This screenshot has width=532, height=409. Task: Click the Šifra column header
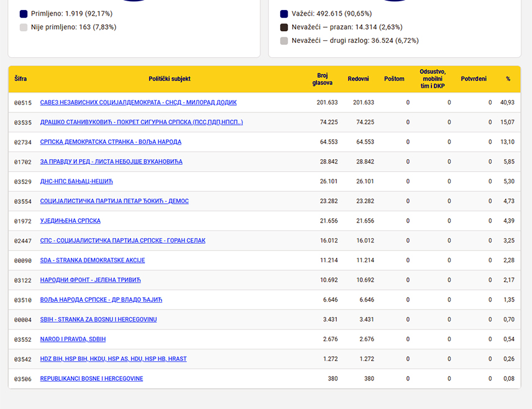[x=21, y=79]
